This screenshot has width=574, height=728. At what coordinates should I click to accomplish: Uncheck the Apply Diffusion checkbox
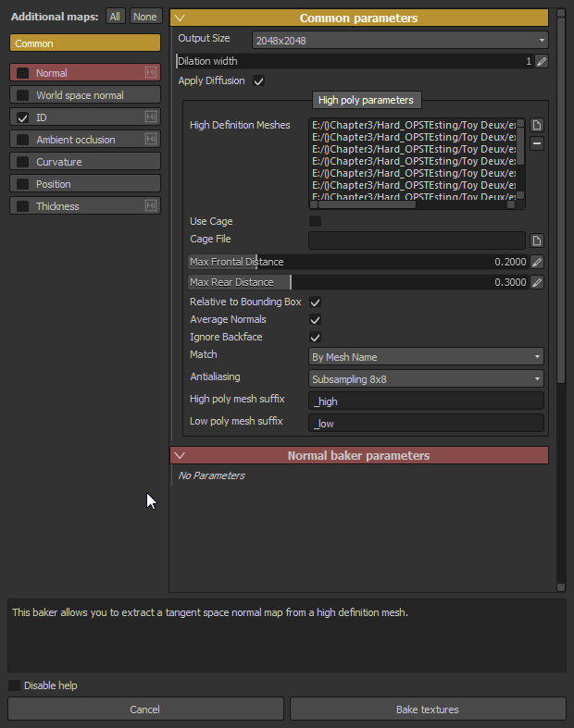(259, 81)
